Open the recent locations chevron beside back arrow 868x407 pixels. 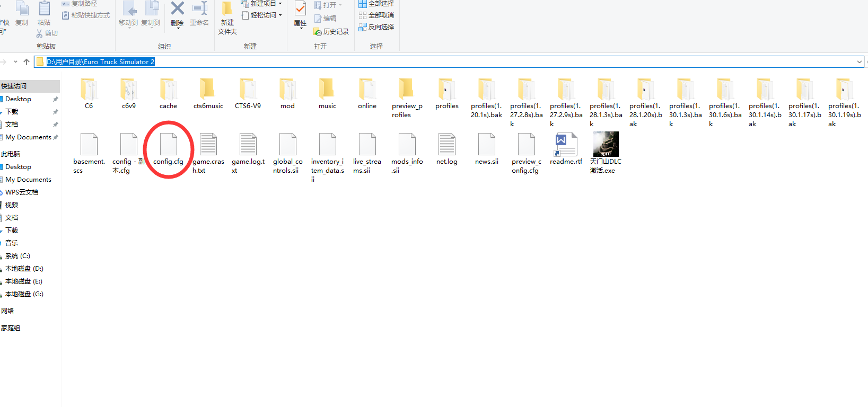[x=15, y=62]
